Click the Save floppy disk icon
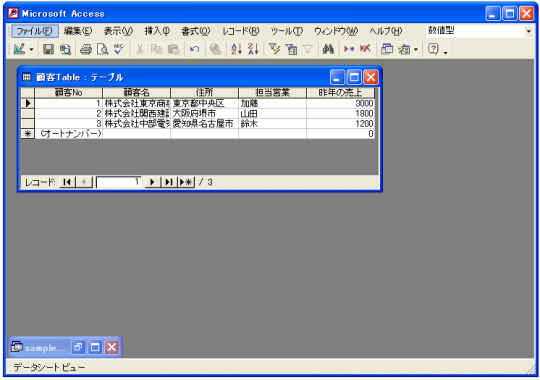 (x=48, y=49)
